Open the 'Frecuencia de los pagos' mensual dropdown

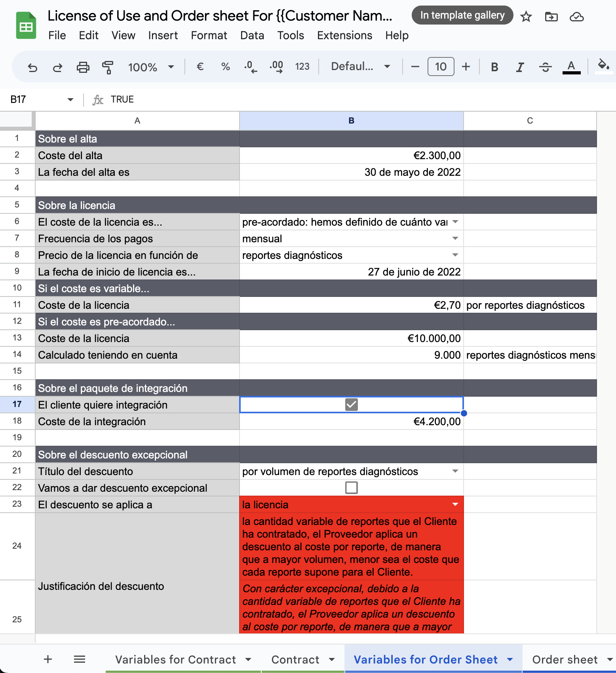pyautogui.click(x=455, y=238)
